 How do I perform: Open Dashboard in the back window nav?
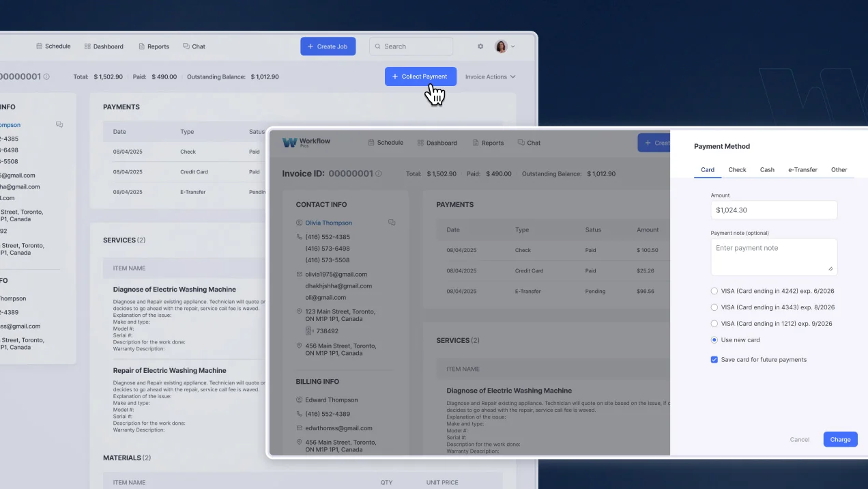[104, 46]
